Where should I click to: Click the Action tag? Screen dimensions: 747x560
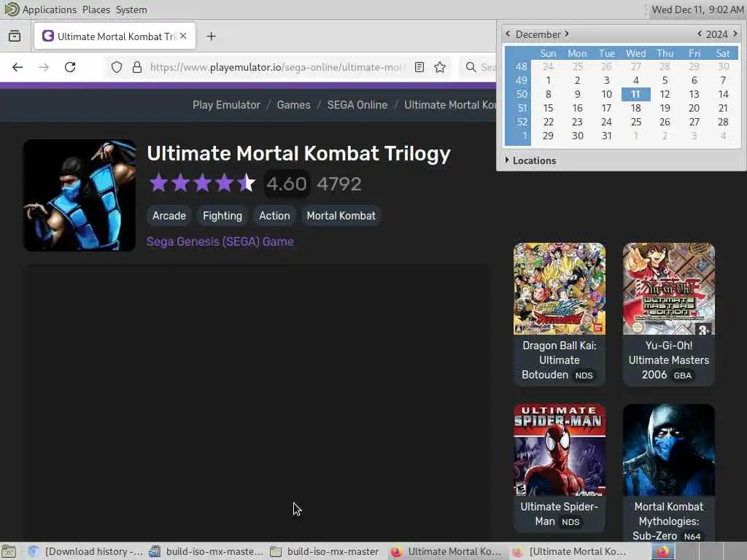click(x=274, y=216)
